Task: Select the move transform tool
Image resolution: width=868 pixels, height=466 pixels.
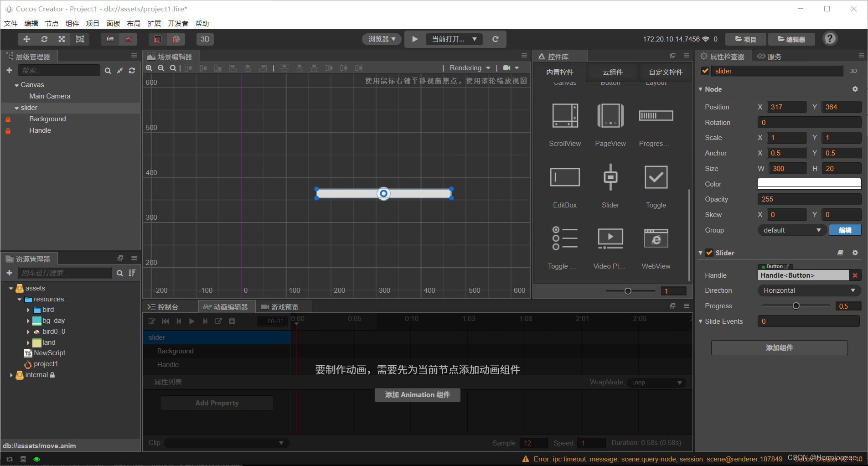Action: point(26,39)
